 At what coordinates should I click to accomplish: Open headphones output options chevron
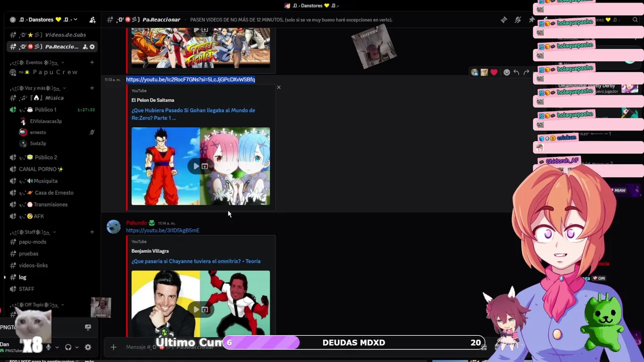77,347
